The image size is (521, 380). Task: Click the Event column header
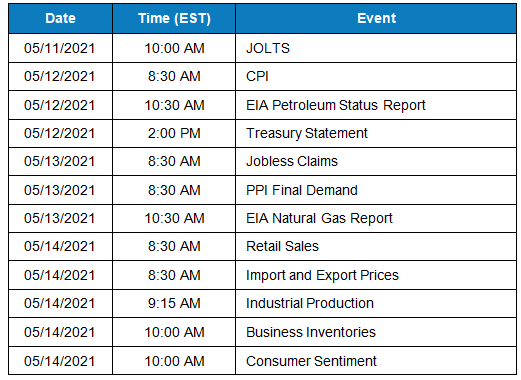point(376,18)
